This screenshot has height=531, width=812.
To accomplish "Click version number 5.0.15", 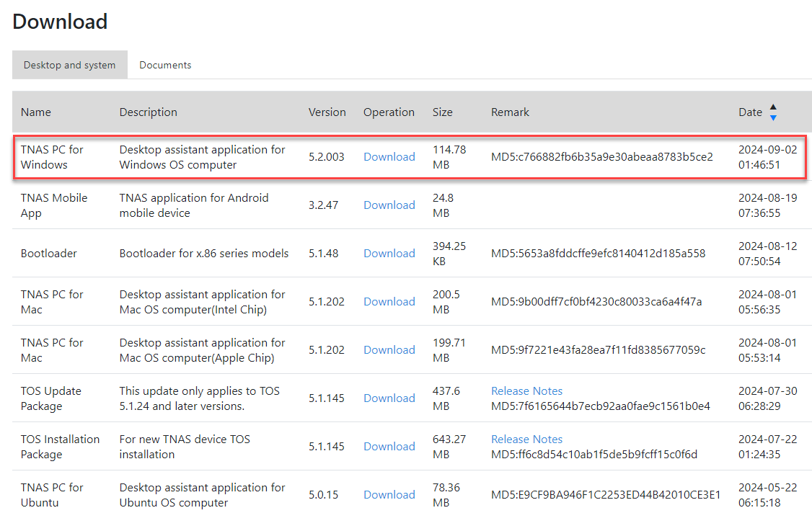I will point(323,494).
